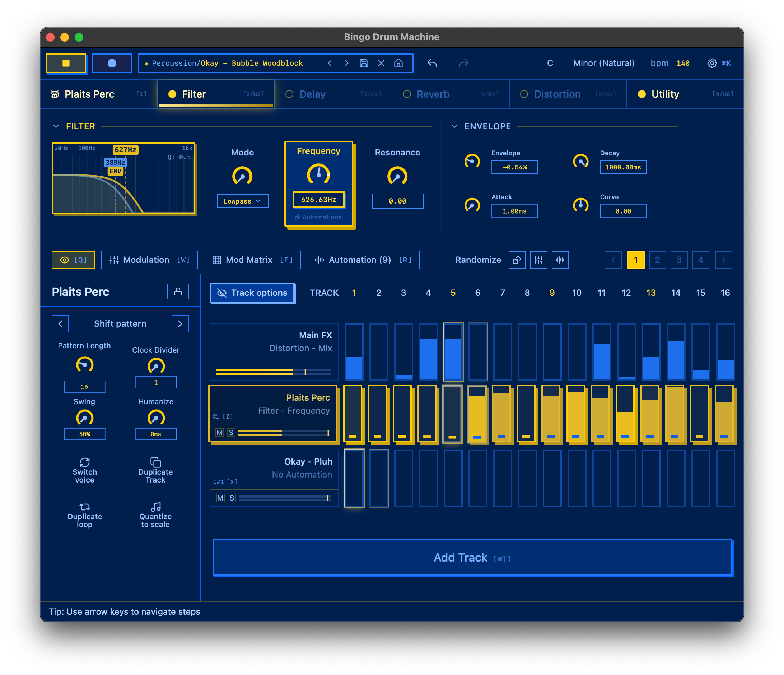Screen dimensions: 784x675
Task: Adjust the Plaits Perc track volume slider
Action: point(284,433)
